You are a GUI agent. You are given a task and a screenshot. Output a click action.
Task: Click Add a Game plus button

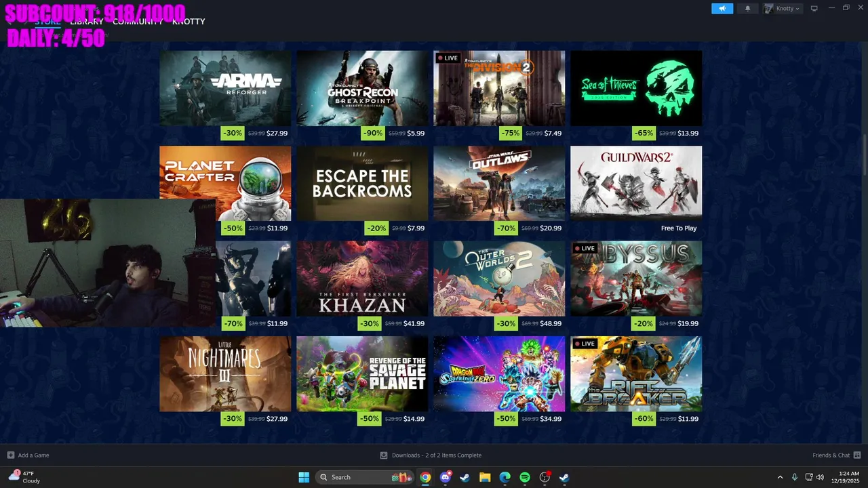pyautogui.click(x=10, y=455)
